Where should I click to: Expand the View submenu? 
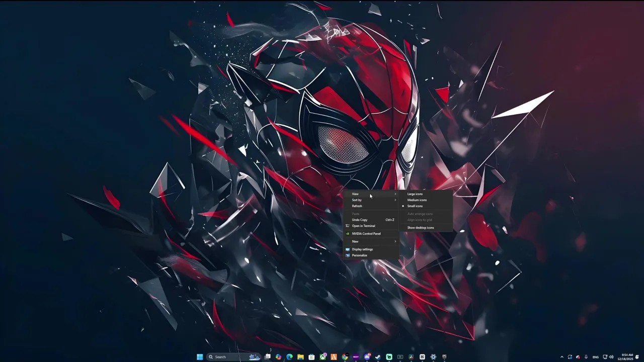[372, 194]
